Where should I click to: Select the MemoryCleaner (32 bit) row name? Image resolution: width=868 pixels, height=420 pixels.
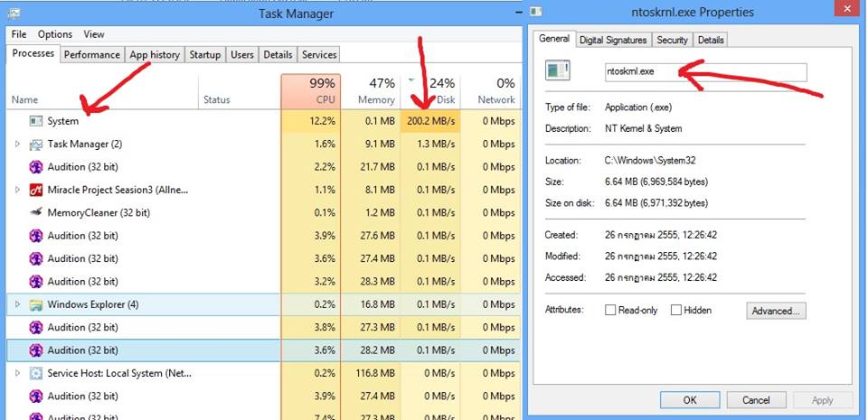pos(99,213)
